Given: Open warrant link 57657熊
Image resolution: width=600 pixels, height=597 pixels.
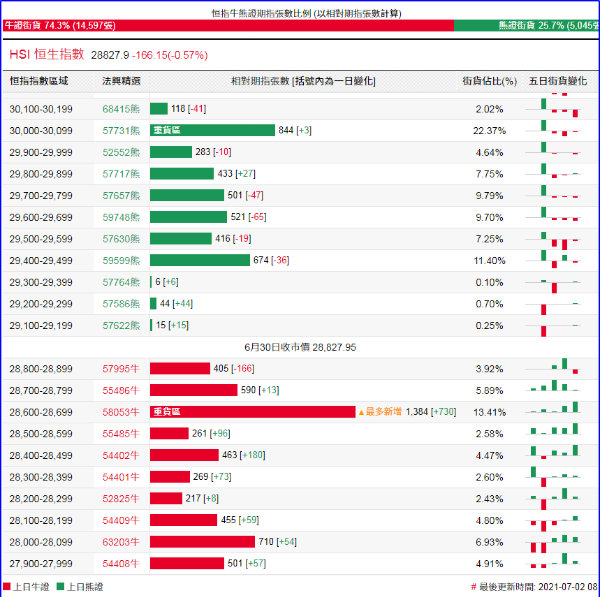Looking at the screenshot, I should [121, 196].
